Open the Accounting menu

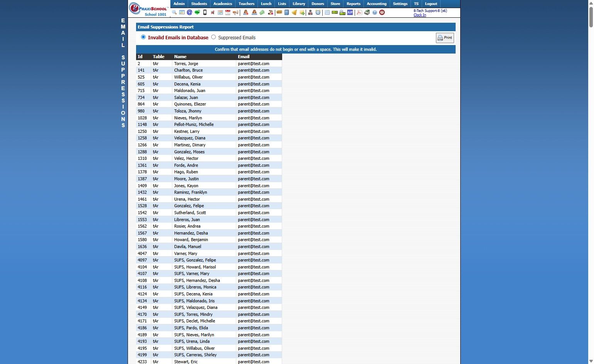click(x=377, y=4)
